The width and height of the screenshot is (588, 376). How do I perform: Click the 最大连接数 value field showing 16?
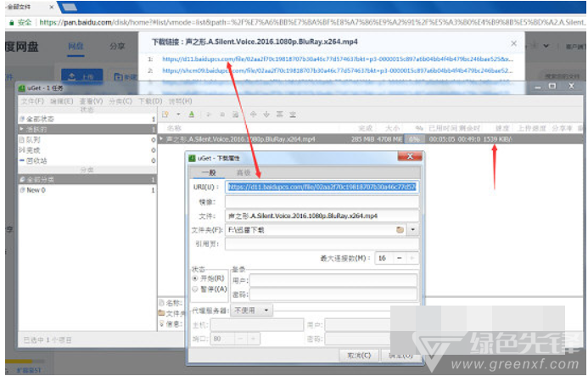click(x=384, y=258)
